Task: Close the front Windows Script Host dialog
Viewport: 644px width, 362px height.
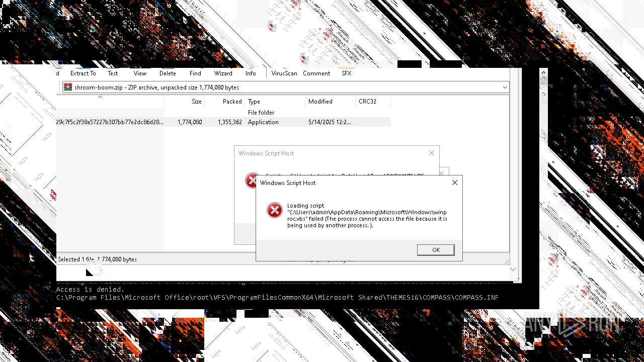Action: click(x=455, y=183)
